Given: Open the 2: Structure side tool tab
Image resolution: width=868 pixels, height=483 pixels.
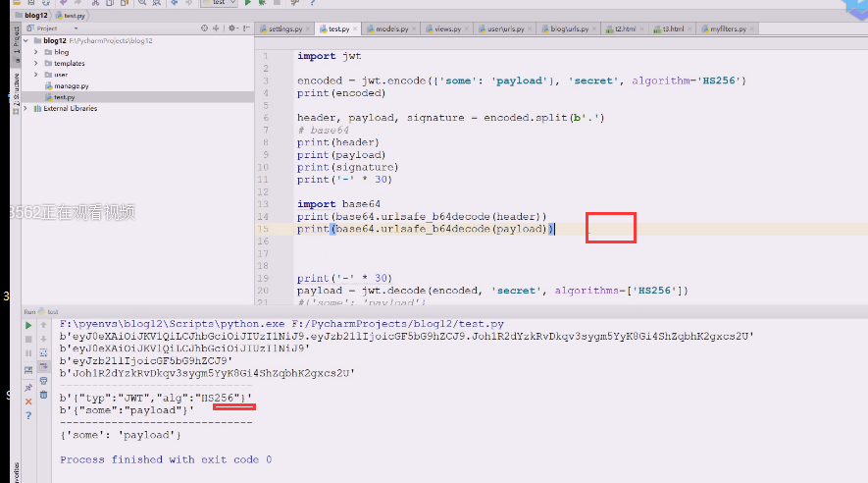Looking at the screenshot, I should (16, 93).
